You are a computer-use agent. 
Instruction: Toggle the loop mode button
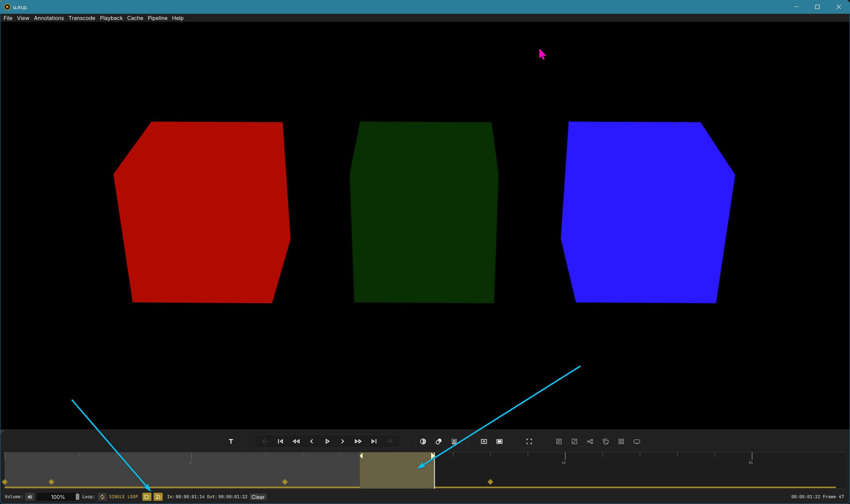[x=103, y=497]
